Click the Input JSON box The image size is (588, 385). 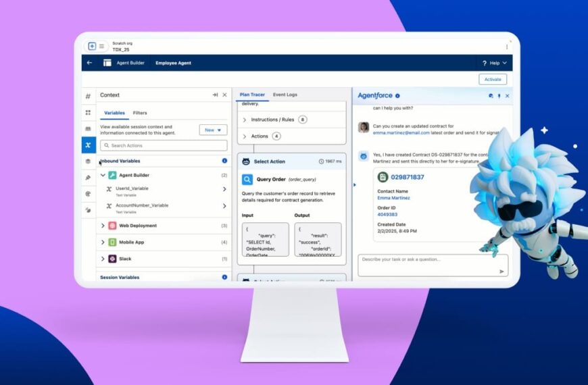point(266,240)
